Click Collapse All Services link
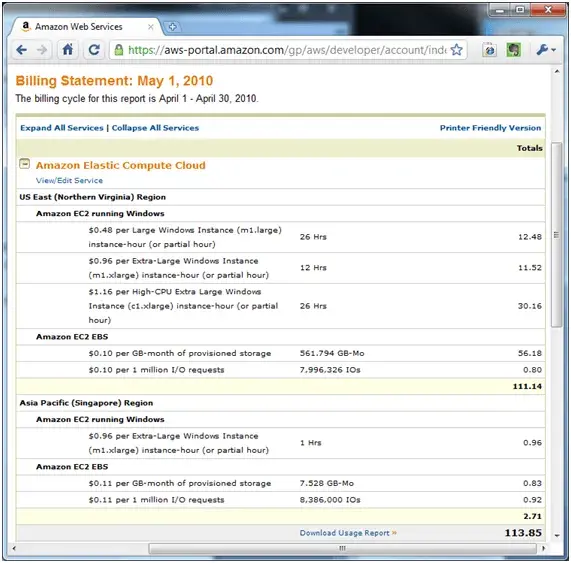 [x=155, y=128]
